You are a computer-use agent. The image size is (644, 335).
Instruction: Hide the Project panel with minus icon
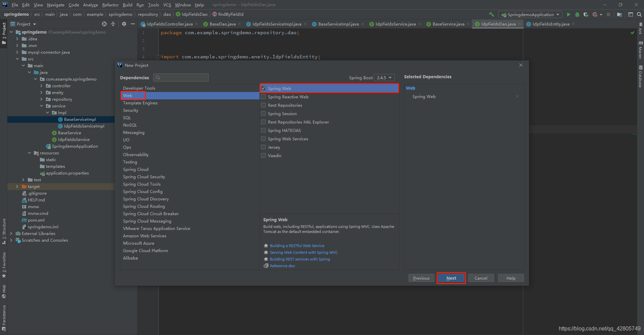[x=133, y=24]
